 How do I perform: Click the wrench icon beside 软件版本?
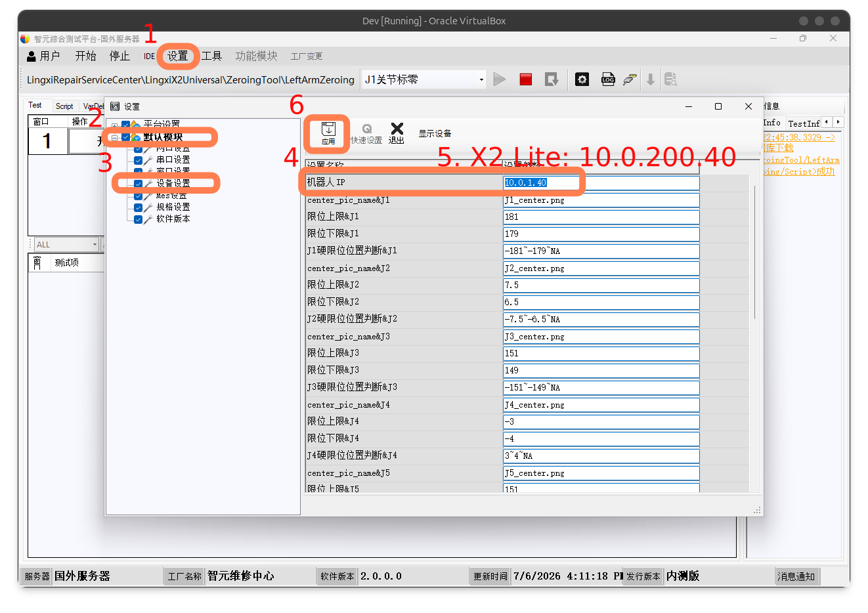148,219
